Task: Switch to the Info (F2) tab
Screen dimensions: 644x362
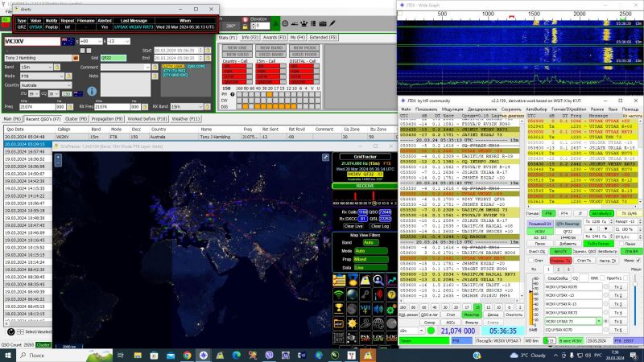Action: click(250, 37)
